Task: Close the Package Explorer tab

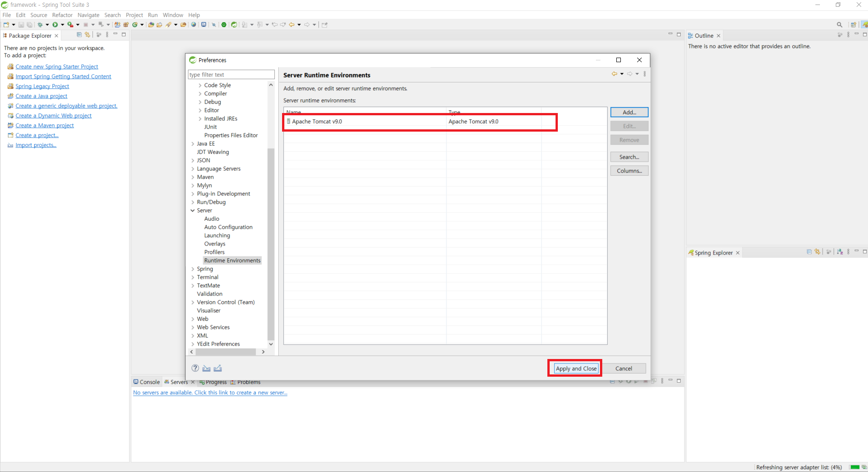Action: click(56, 36)
